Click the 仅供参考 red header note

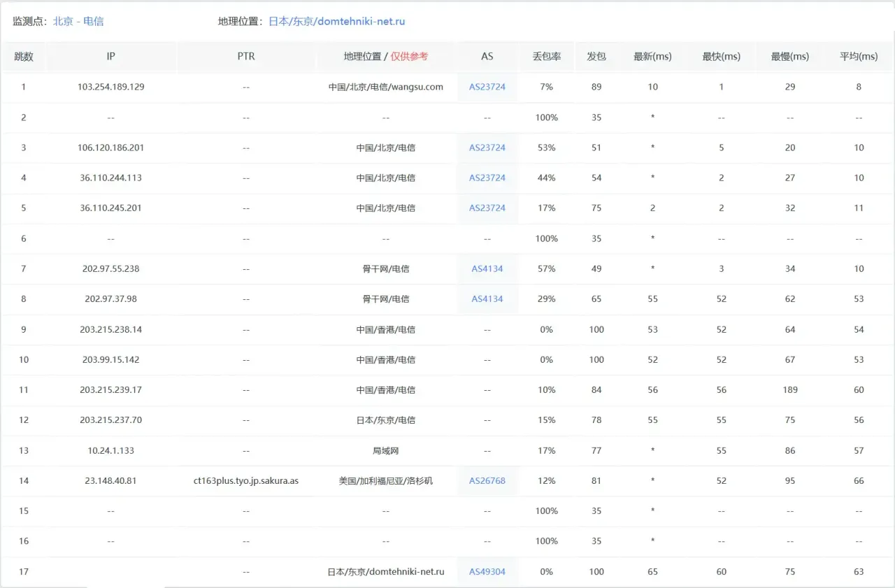point(409,57)
